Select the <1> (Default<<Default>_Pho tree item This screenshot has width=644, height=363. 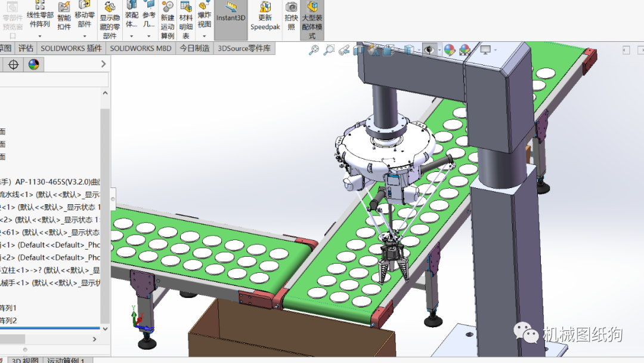click(50, 245)
